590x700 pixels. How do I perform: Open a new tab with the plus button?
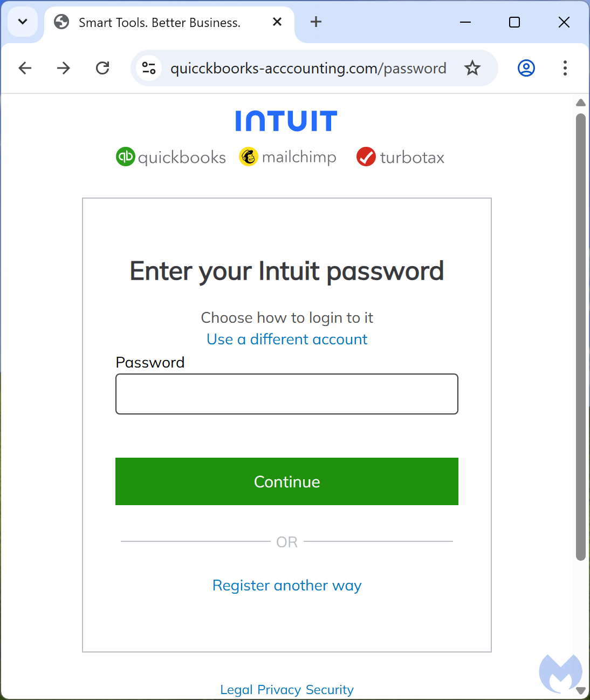click(316, 22)
